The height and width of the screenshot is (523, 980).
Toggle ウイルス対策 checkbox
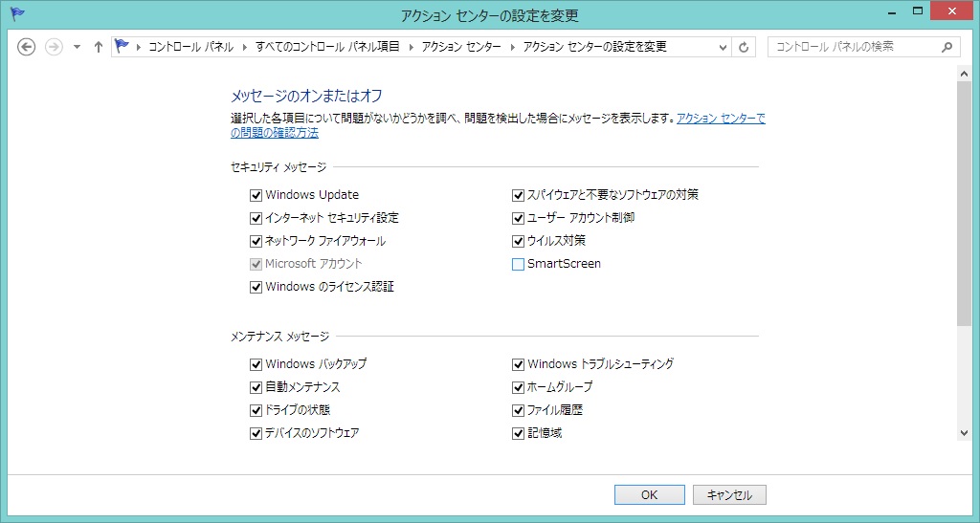pos(518,242)
